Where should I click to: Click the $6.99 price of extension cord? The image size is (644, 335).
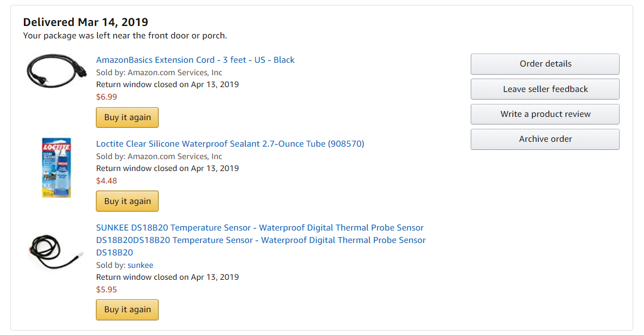click(106, 97)
